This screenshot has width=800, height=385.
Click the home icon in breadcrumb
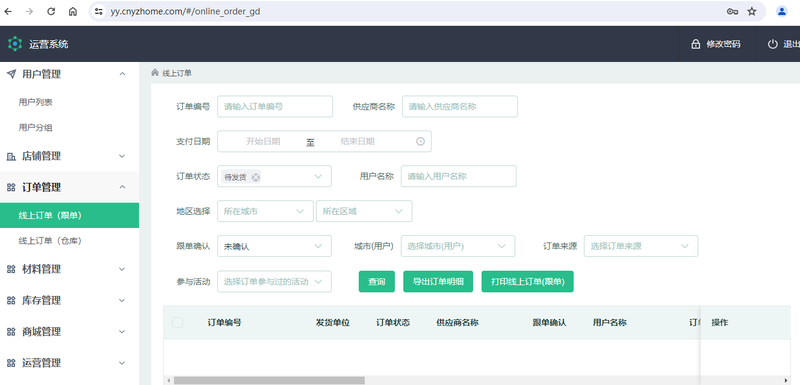pos(155,72)
